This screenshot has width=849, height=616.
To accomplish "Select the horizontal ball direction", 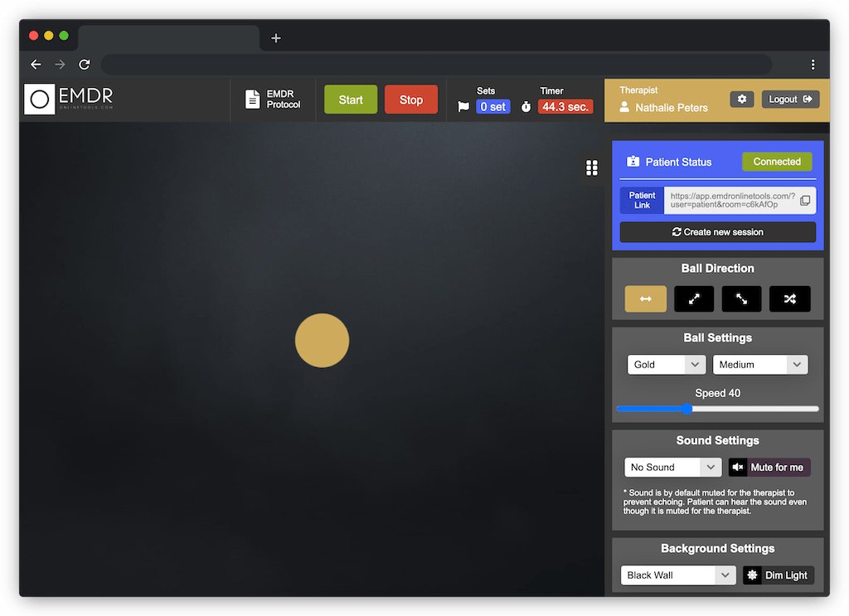I will [645, 298].
